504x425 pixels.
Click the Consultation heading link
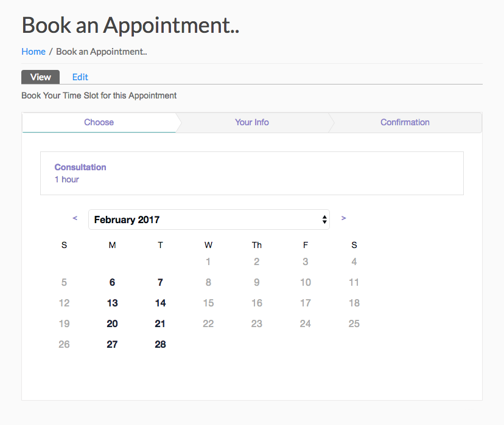pyautogui.click(x=80, y=167)
